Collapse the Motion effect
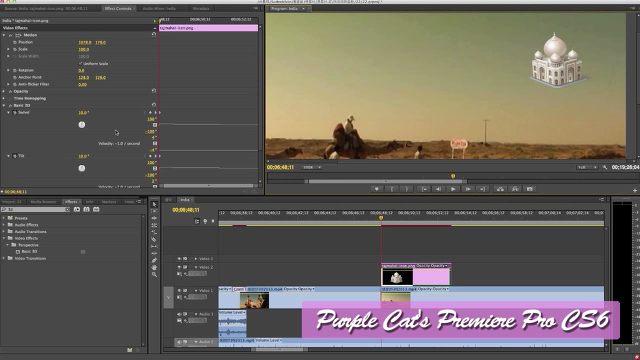640x360 pixels. 4,35
